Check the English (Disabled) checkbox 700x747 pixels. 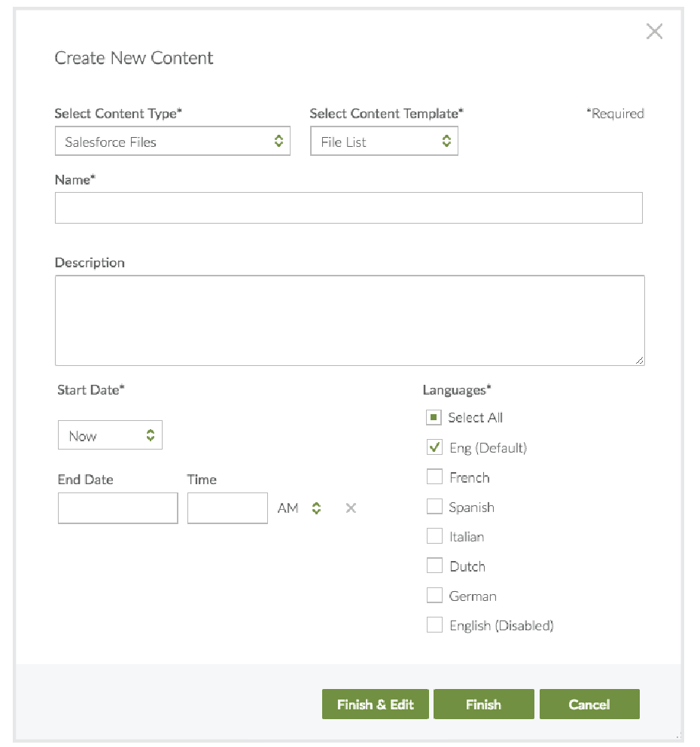[x=434, y=625]
